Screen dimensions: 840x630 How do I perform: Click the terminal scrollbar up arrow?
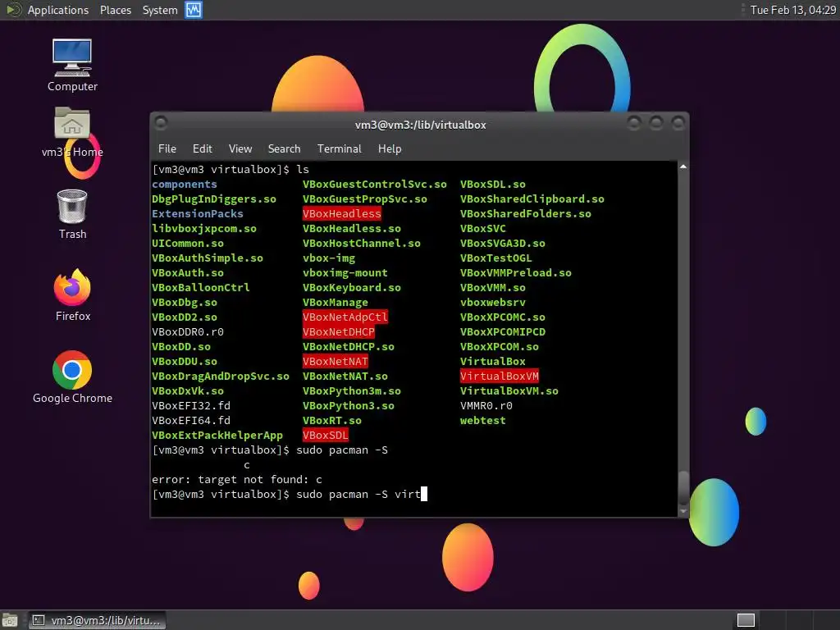click(x=683, y=167)
